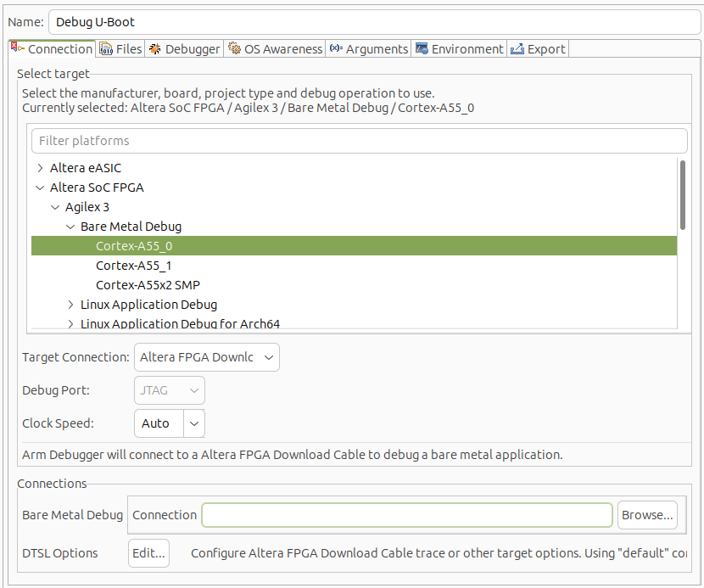Click the Connection text input field
This screenshot has height=588, width=704.
(x=406, y=515)
